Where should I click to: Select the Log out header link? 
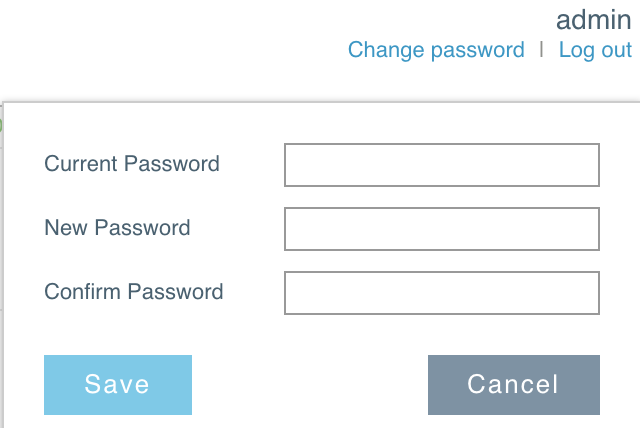click(x=595, y=50)
